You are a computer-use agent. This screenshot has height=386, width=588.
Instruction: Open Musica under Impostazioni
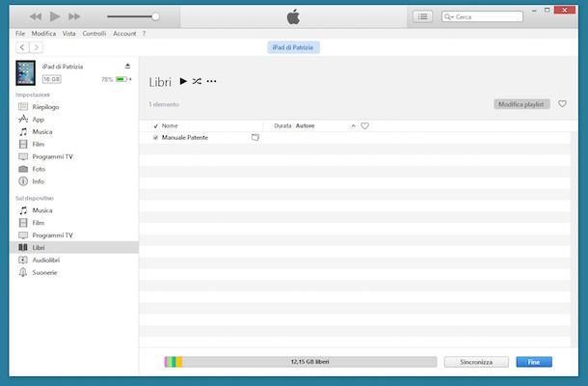(x=42, y=132)
